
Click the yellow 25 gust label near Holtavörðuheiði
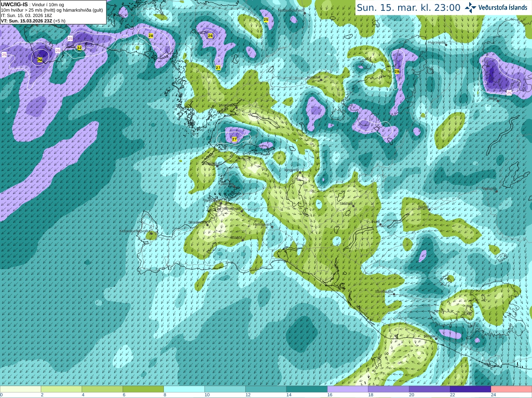pyautogui.click(x=266, y=20)
